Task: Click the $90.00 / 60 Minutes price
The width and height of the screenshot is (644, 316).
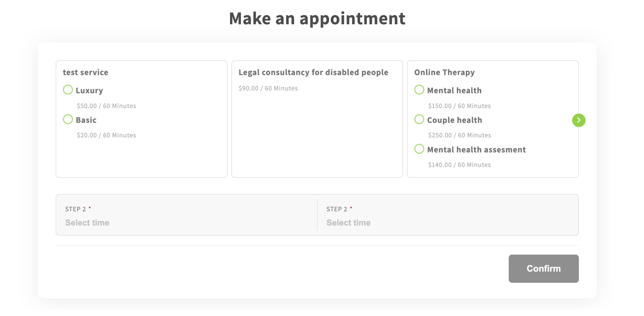Action: pos(268,88)
